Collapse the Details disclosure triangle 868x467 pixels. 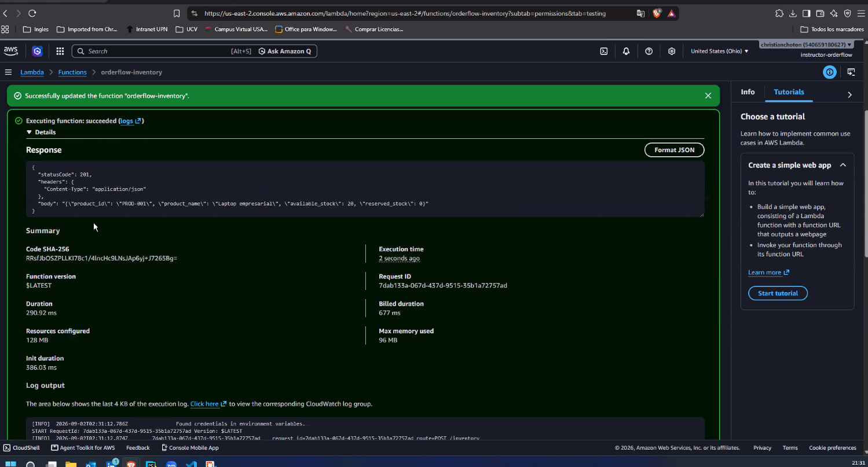29,132
